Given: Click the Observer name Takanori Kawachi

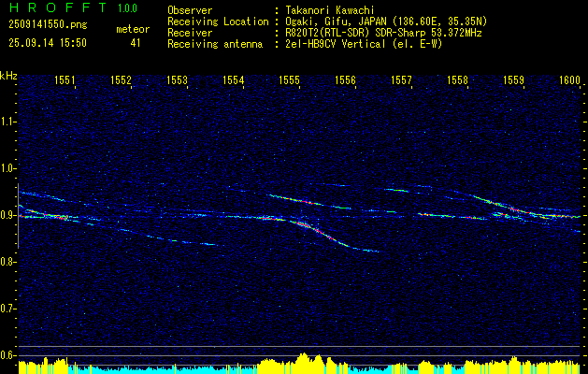Looking at the screenshot, I should point(330,10).
